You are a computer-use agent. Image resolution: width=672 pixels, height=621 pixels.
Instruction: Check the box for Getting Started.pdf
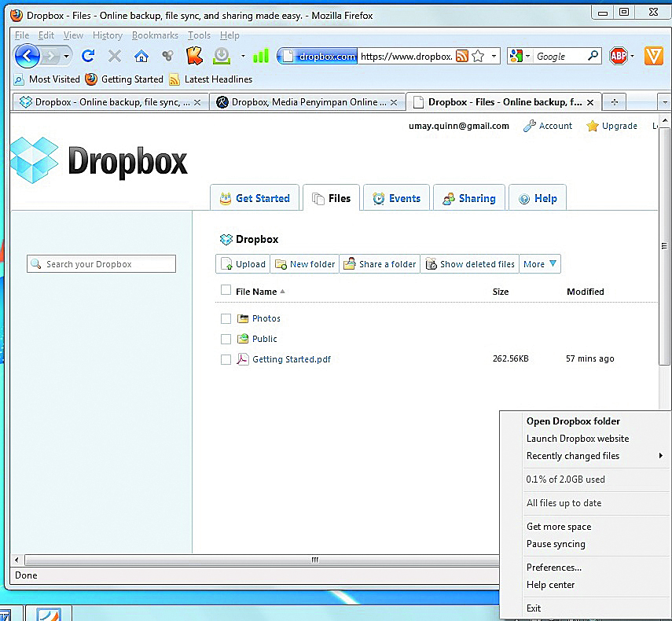226,359
